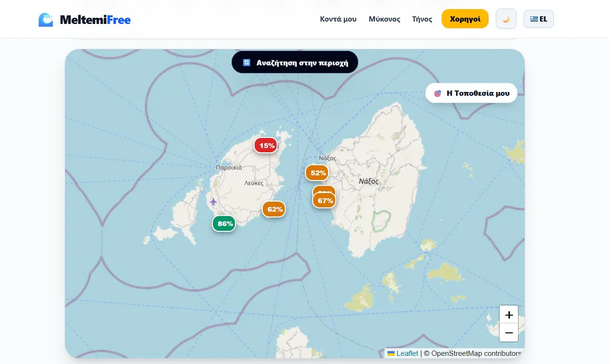The image size is (609, 364).
Task: Toggle dark mode with the moon button
Action: click(506, 19)
